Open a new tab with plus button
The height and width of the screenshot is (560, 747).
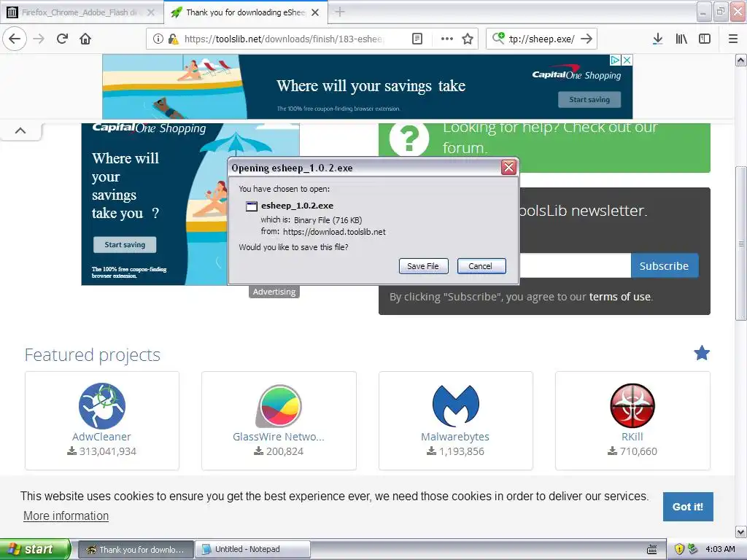click(340, 12)
